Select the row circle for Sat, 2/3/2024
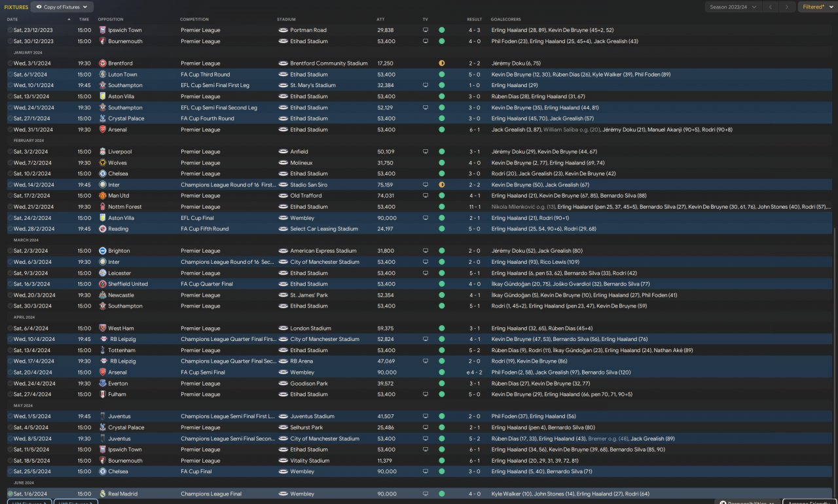 coord(10,251)
